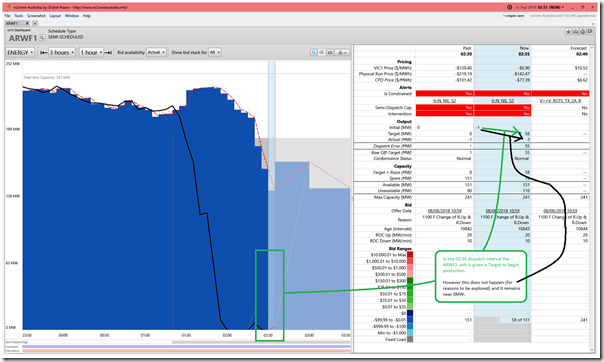Open the ENERGY commodity dropdown

[x=20, y=52]
